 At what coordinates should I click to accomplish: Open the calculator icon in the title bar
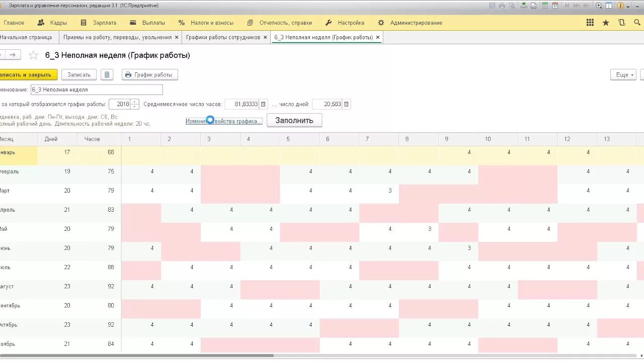545,6
